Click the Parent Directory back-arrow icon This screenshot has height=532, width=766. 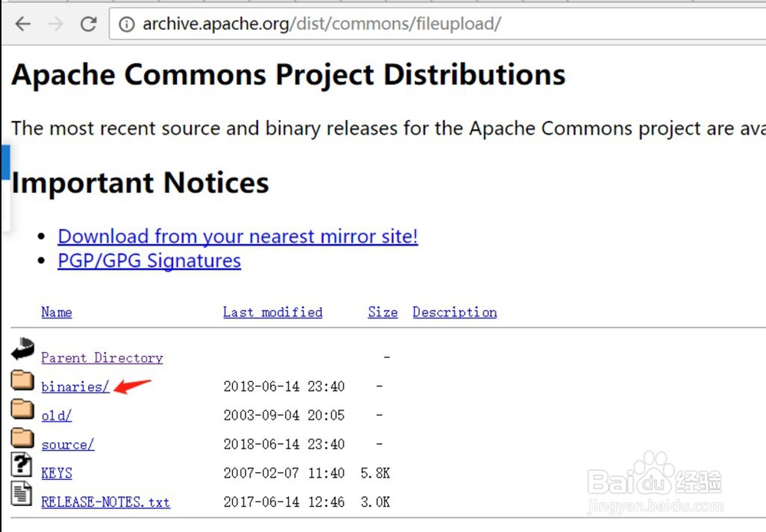click(23, 350)
